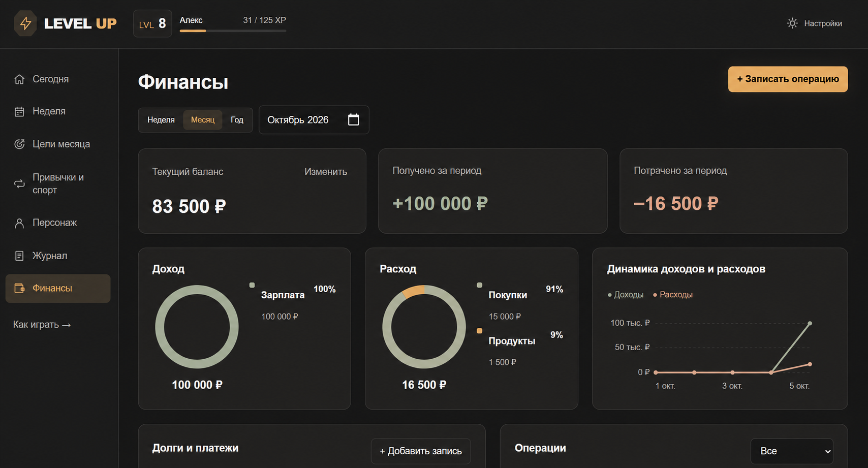The width and height of the screenshot is (868, 468).
Task: Click the Алекс XP progress bar
Action: (x=233, y=31)
